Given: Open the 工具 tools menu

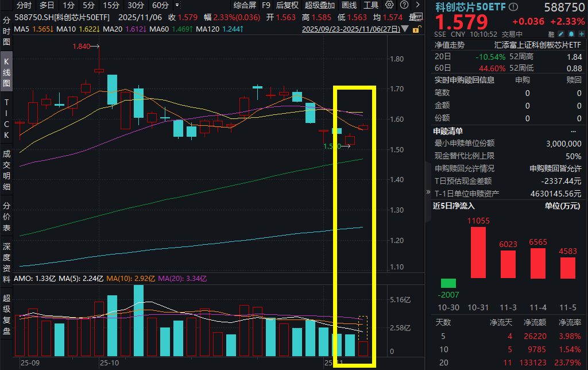Looking at the screenshot, I should [370, 5].
